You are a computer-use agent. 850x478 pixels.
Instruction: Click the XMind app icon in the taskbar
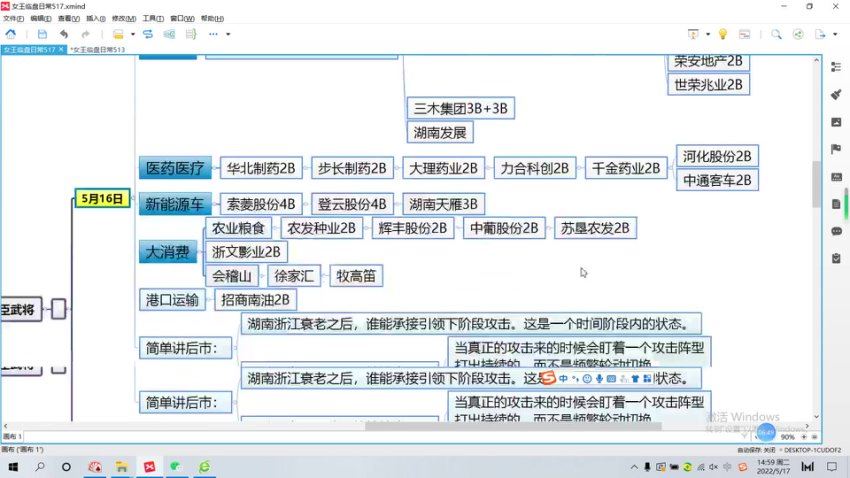click(149, 467)
